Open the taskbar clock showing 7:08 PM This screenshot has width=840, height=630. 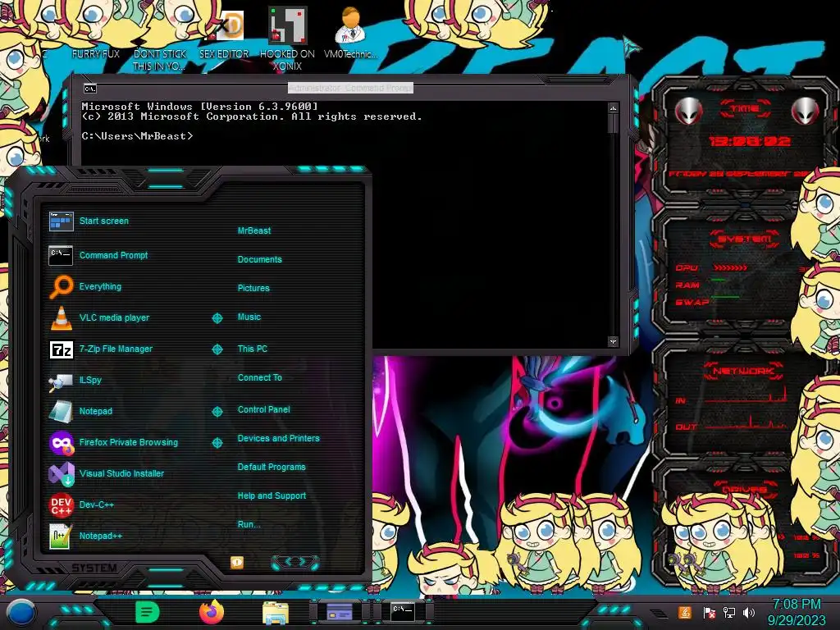797,612
